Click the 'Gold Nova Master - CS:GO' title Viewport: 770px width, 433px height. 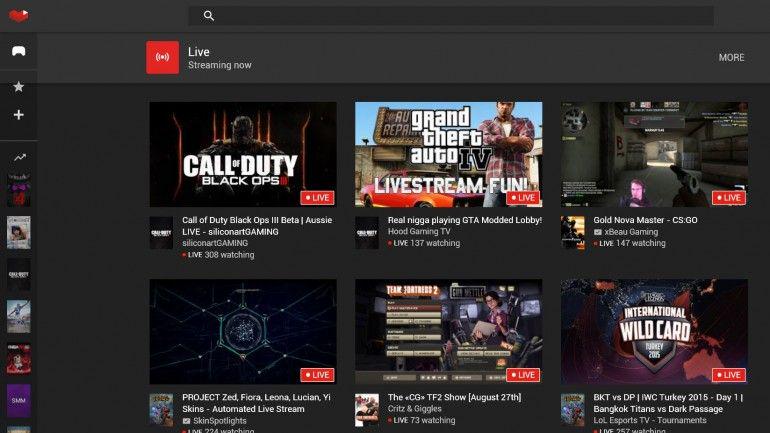(645, 220)
